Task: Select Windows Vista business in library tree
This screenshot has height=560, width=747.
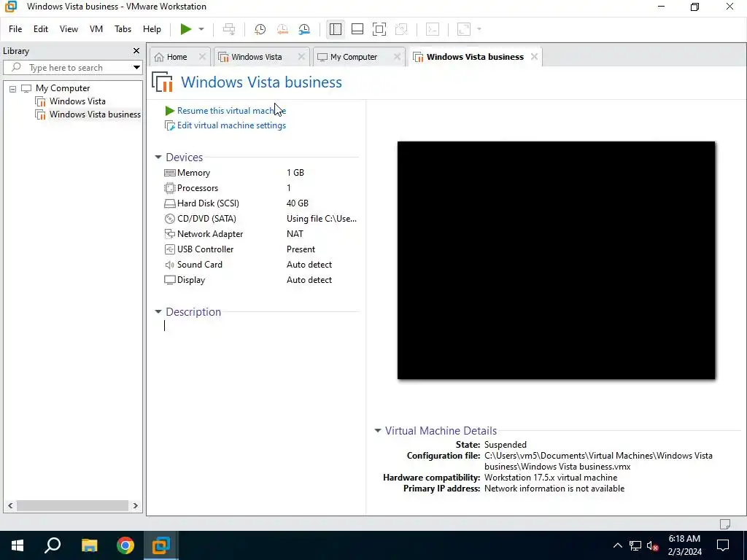Action: pyautogui.click(x=95, y=114)
